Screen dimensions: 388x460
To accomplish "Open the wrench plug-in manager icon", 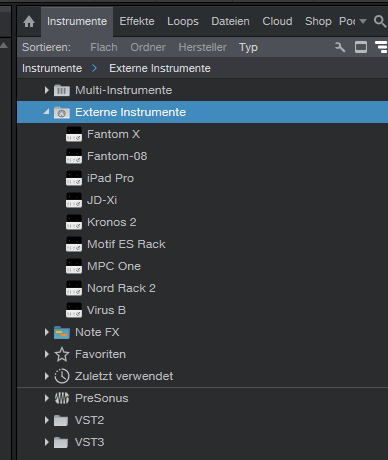I will tap(340, 47).
